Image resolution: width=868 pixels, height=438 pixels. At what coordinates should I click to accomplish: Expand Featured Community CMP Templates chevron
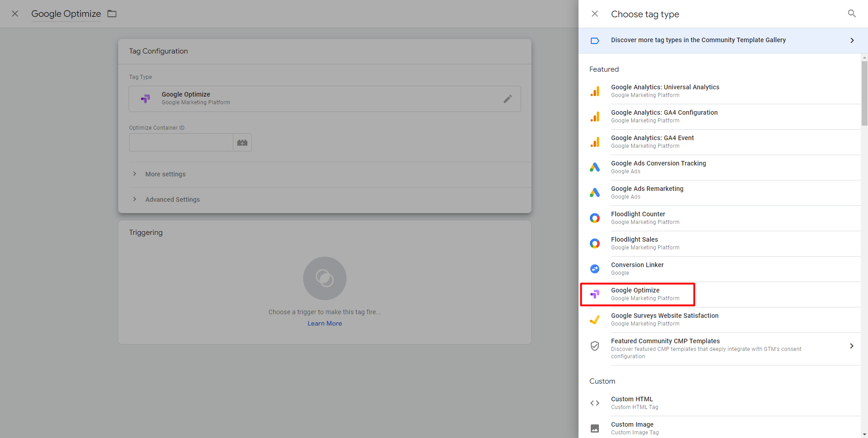pyautogui.click(x=852, y=346)
